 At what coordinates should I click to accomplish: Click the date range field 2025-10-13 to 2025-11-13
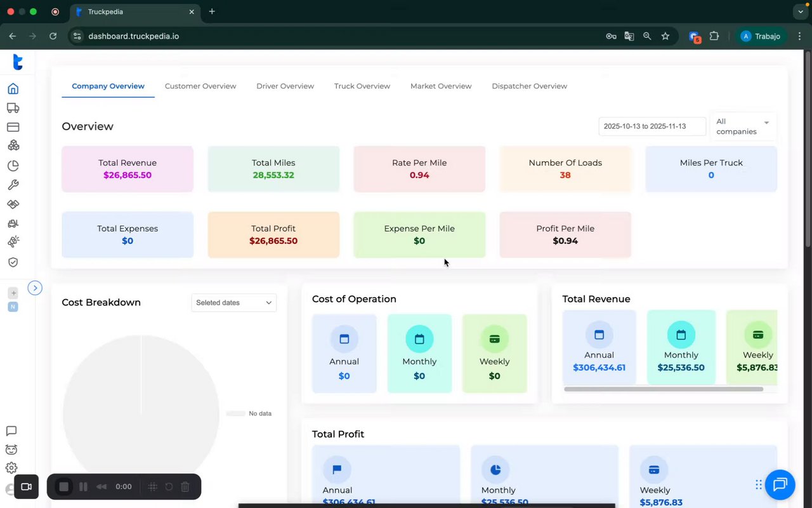pyautogui.click(x=652, y=126)
